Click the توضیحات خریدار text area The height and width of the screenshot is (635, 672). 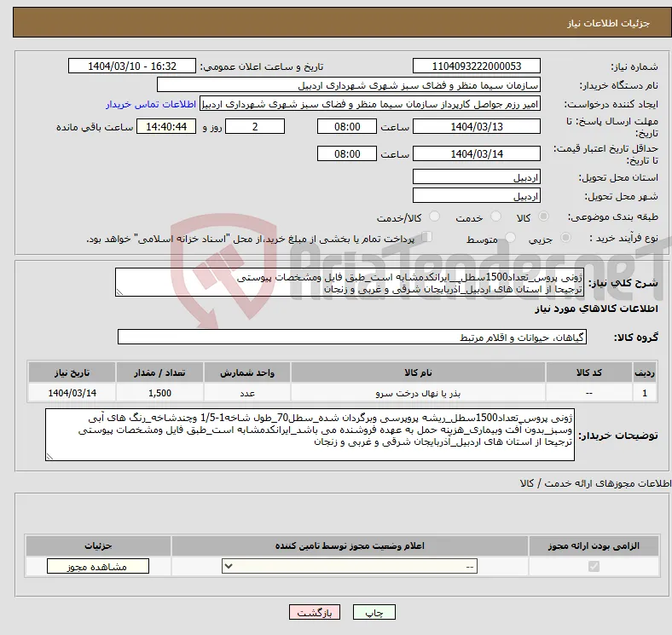[310, 435]
